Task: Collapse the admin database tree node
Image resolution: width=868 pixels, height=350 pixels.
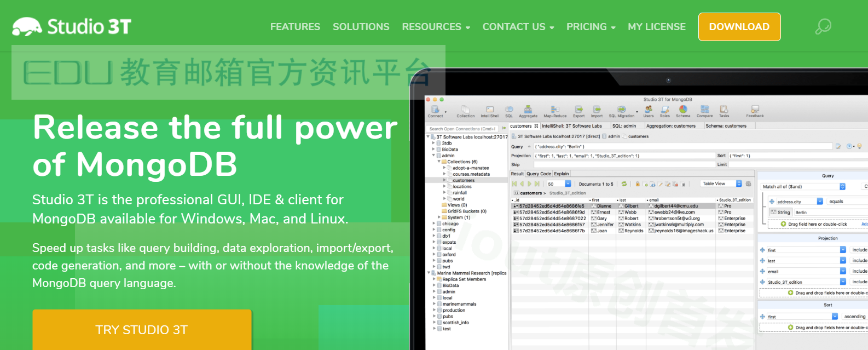Action: 433,156
